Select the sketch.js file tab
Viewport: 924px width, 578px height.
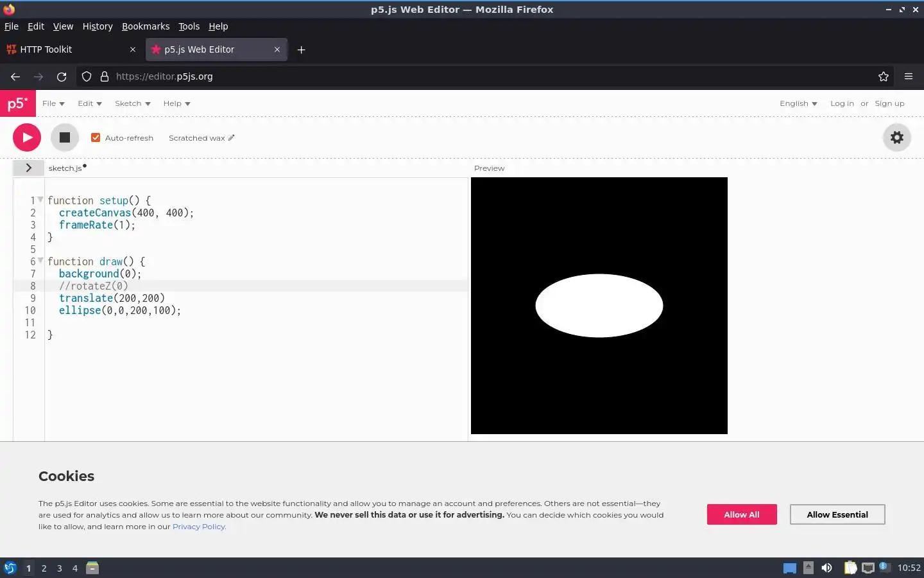65,168
